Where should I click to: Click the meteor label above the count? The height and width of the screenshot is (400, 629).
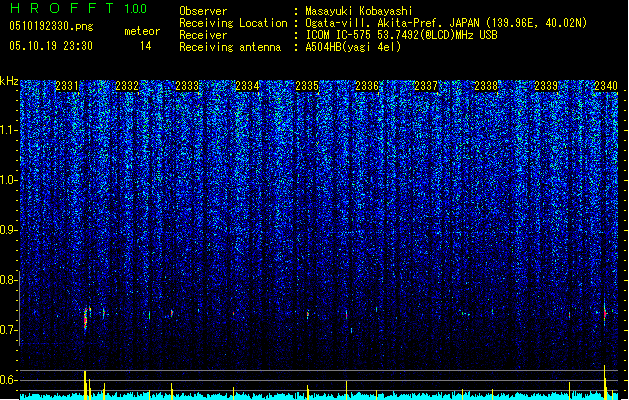tap(142, 31)
